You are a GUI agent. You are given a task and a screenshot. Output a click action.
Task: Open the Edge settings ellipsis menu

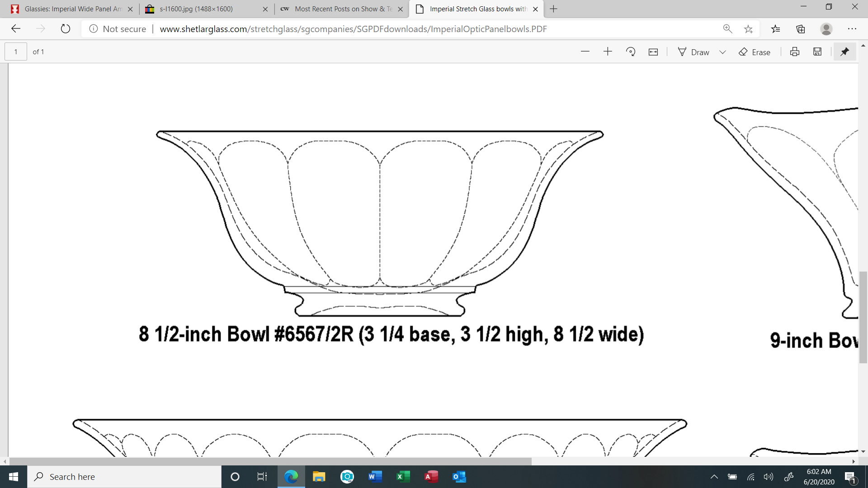pos(853,28)
